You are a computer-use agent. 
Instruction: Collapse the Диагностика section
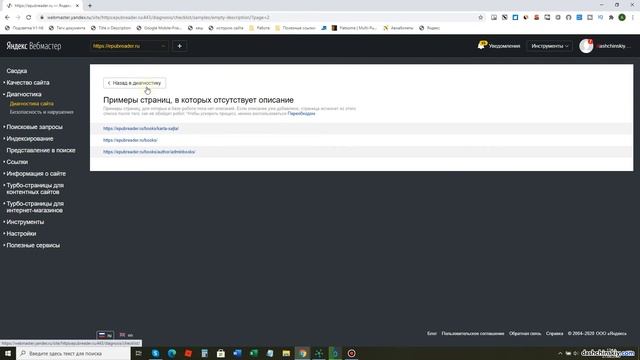click(x=24, y=94)
